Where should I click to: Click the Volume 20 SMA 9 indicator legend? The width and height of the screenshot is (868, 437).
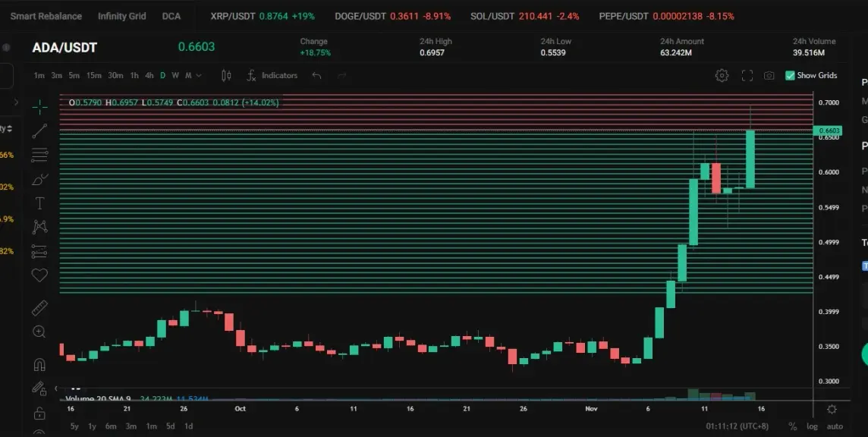pos(98,398)
